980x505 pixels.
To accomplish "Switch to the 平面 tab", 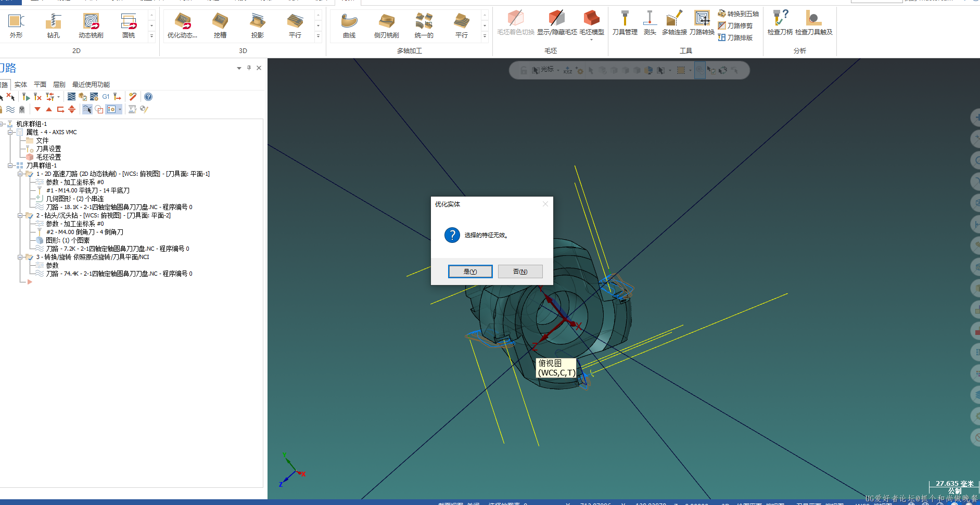I will [40, 84].
